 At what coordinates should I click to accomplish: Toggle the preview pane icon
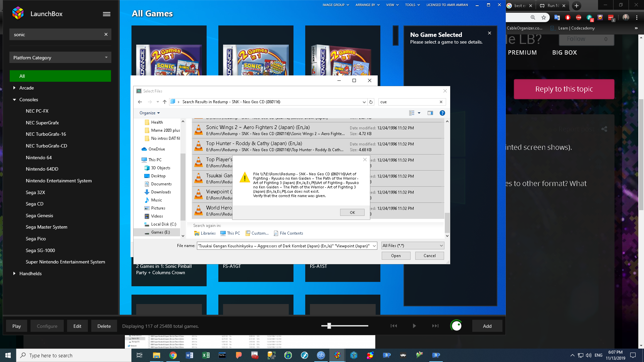point(430,113)
